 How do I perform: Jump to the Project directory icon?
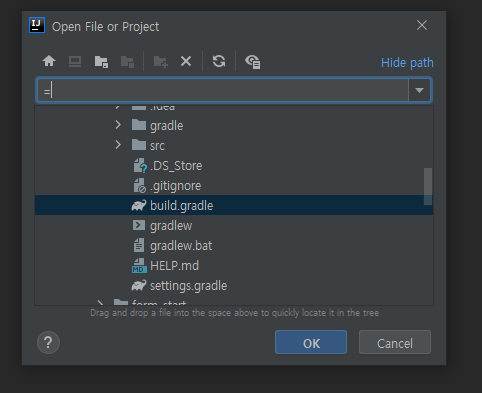101,62
